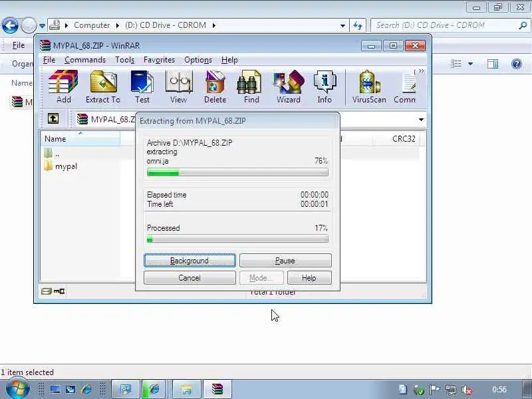
Task: Click the Extract To toolbar icon
Action: coord(103,87)
